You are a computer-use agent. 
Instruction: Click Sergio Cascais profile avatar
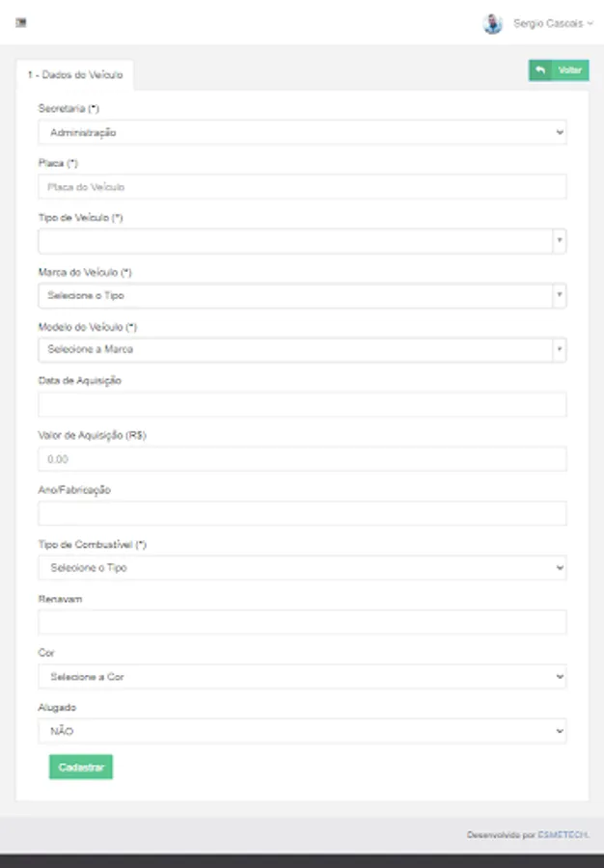coord(491,22)
